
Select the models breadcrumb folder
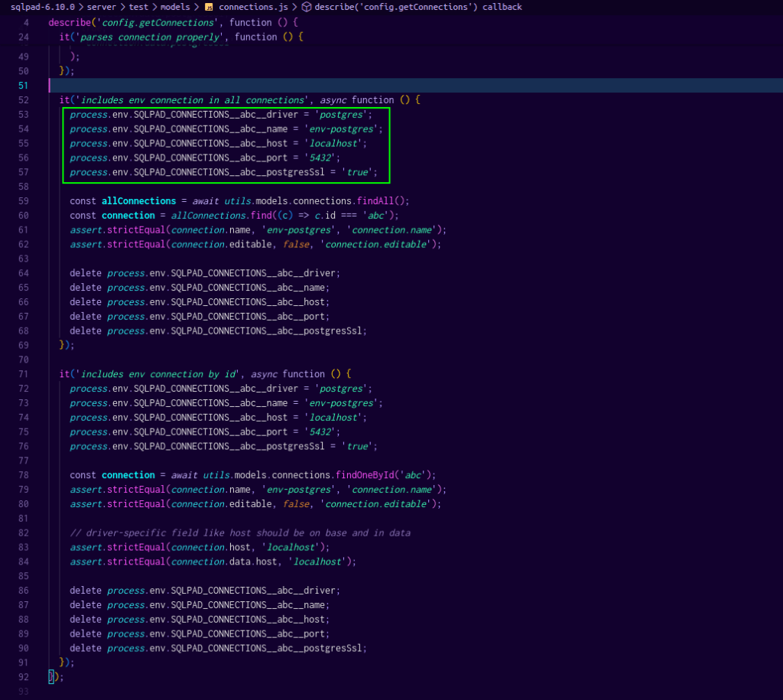175,7
